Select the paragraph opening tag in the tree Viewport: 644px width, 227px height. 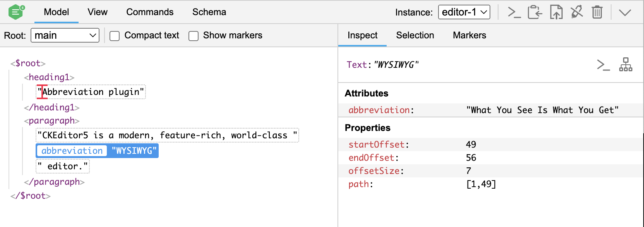pos(52,121)
